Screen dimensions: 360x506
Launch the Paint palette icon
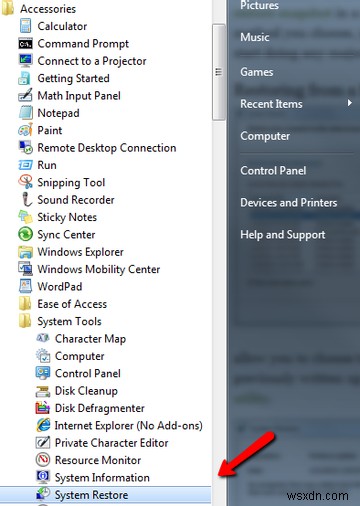click(25, 130)
